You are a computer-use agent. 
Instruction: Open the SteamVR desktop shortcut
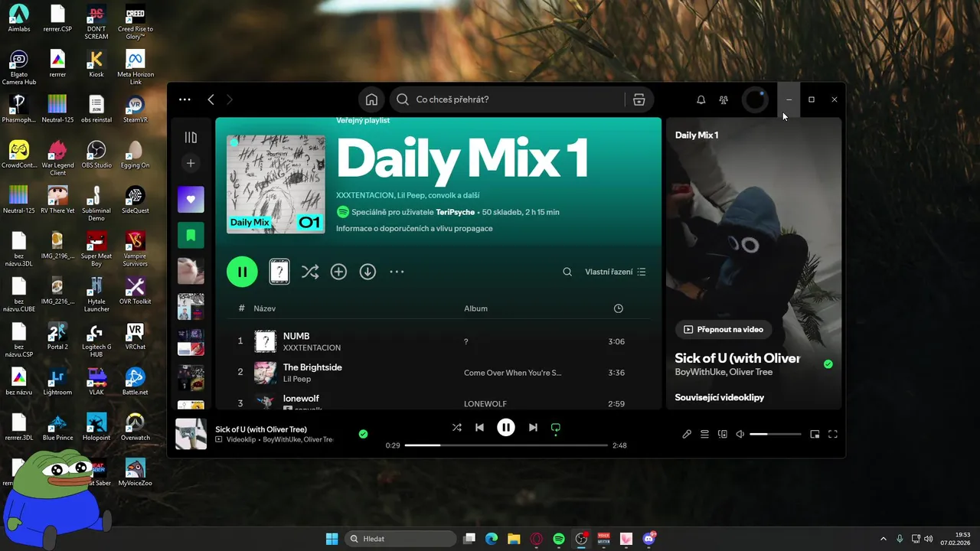(136, 109)
